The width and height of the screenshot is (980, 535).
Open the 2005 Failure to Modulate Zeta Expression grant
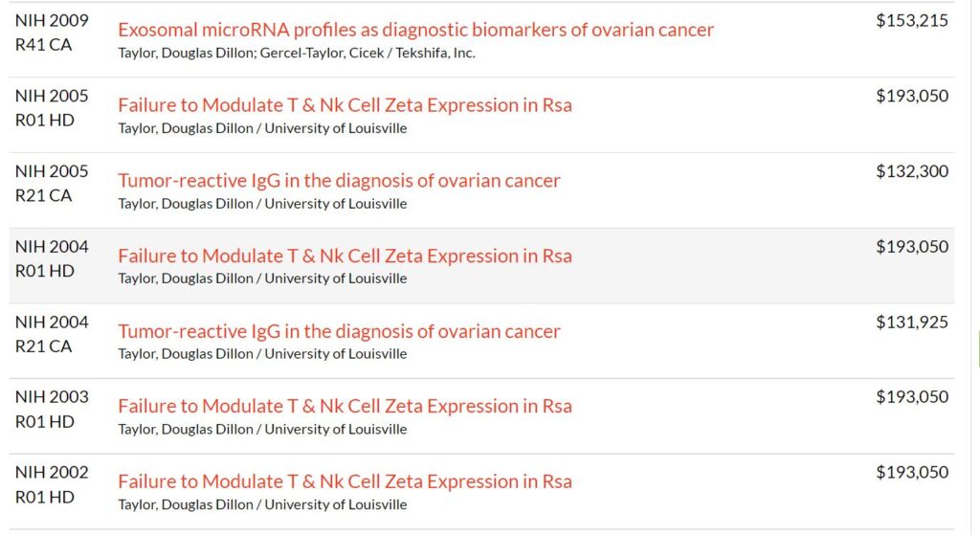[x=345, y=105]
